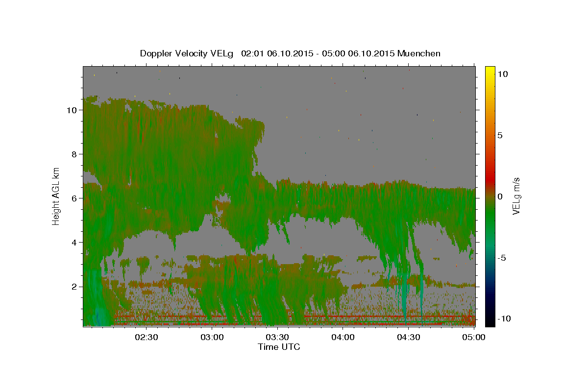This screenshot has height=392, width=588.
Task: Click the 'VELg m/s' colorbar label
Action: [x=516, y=196]
